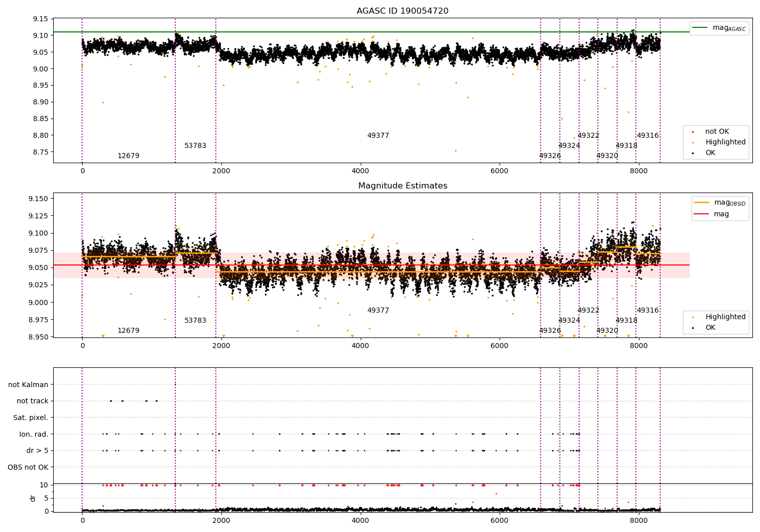Click obsid label 53783 in the top plot
The image size is (760, 532).
195,145
